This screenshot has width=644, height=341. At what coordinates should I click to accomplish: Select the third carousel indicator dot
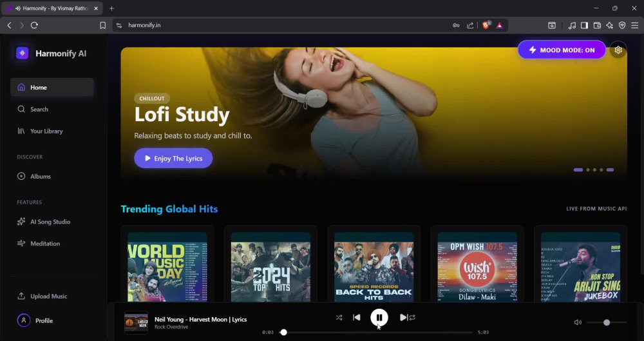click(x=594, y=170)
